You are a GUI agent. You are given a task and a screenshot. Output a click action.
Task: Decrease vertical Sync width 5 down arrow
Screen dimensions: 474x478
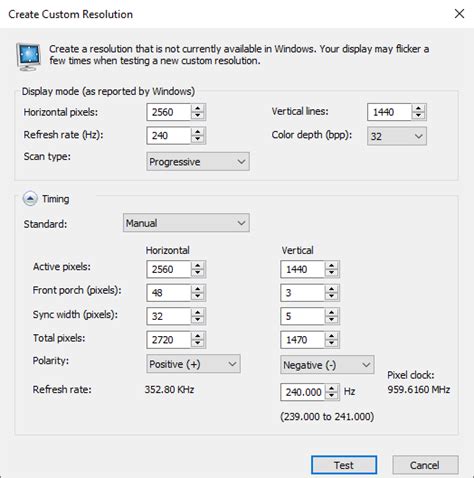click(x=332, y=320)
